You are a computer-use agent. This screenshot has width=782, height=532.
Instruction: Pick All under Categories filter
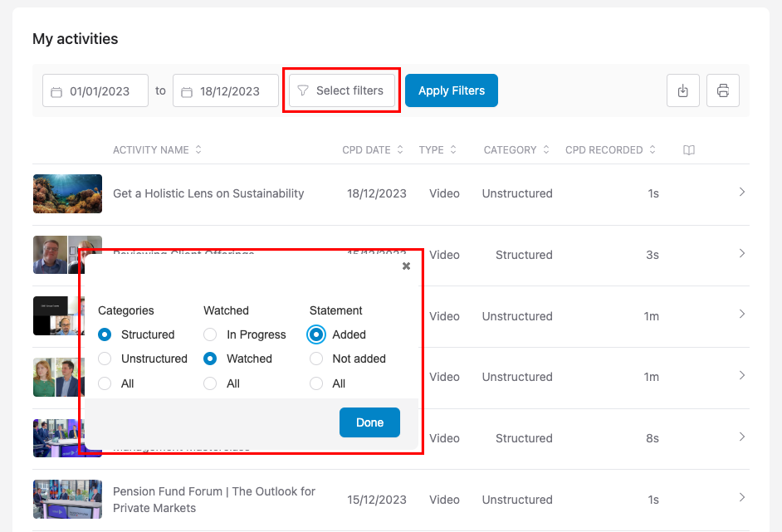[105, 383]
